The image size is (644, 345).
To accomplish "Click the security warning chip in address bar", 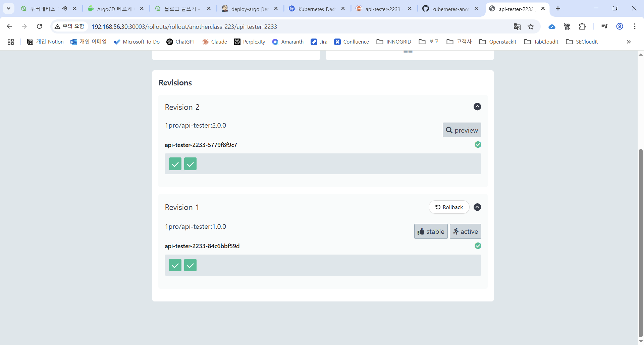I will pyautogui.click(x=70, y=26).
